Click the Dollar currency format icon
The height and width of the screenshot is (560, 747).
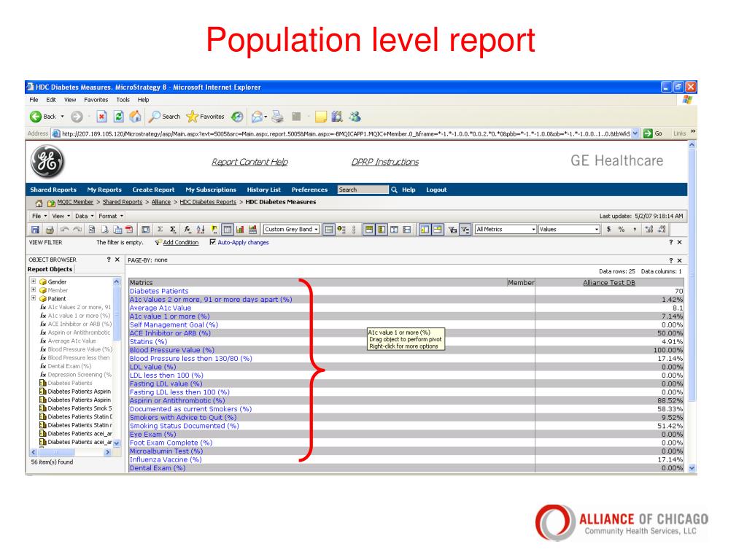pos(609,230)
